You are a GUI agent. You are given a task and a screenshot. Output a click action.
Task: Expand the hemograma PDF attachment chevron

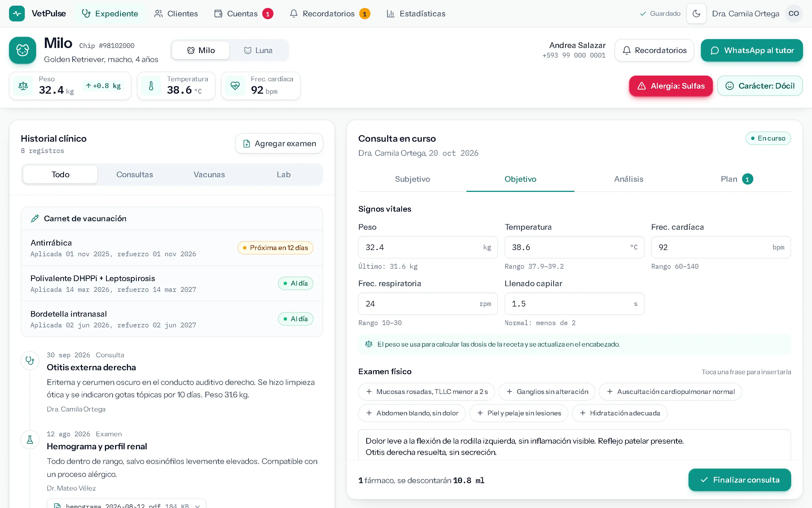click(x=197, y=506)
